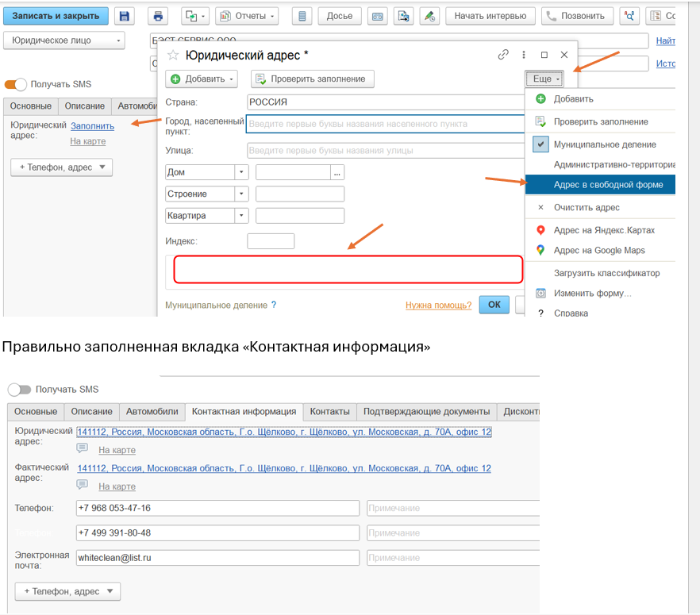Viewport: 700px width, 615px height.
Task: Expand the Квартира type dropdown
Action: [241, 216]
